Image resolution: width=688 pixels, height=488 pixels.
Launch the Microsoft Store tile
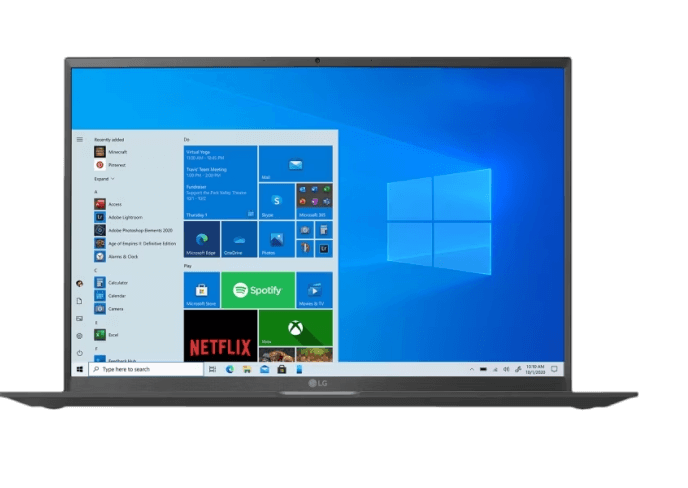tap(202, 290)
